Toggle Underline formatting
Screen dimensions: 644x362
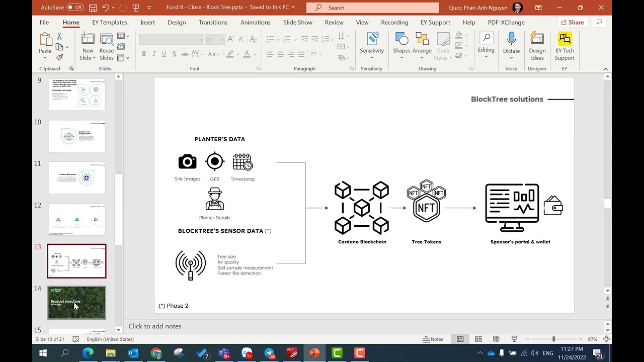[x=164, y=54]
